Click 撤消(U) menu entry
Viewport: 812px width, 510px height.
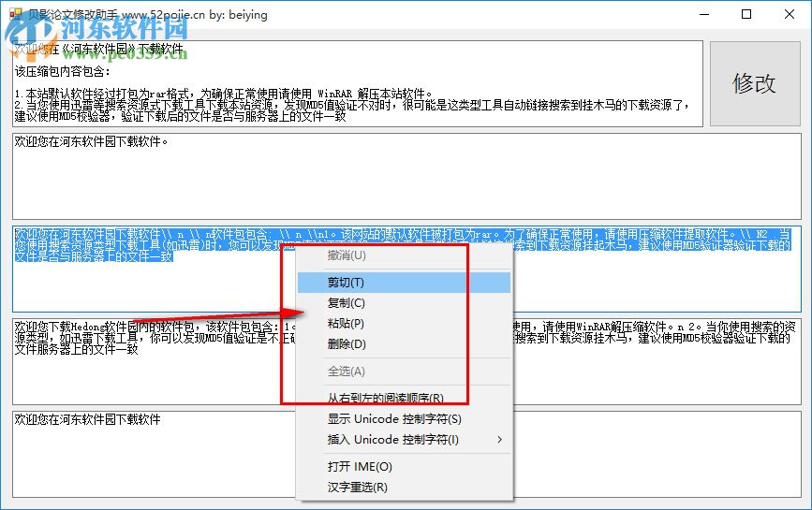(404, 255)
